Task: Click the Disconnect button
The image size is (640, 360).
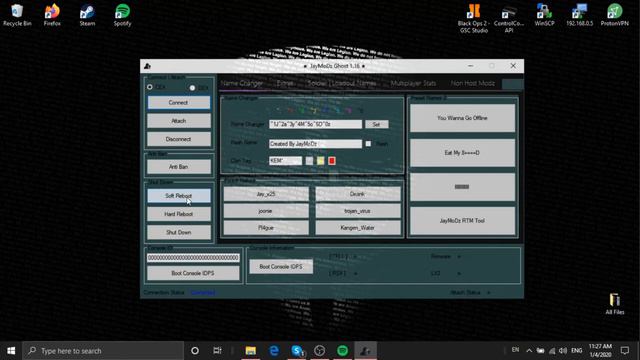Action: [x=179, y=139]
